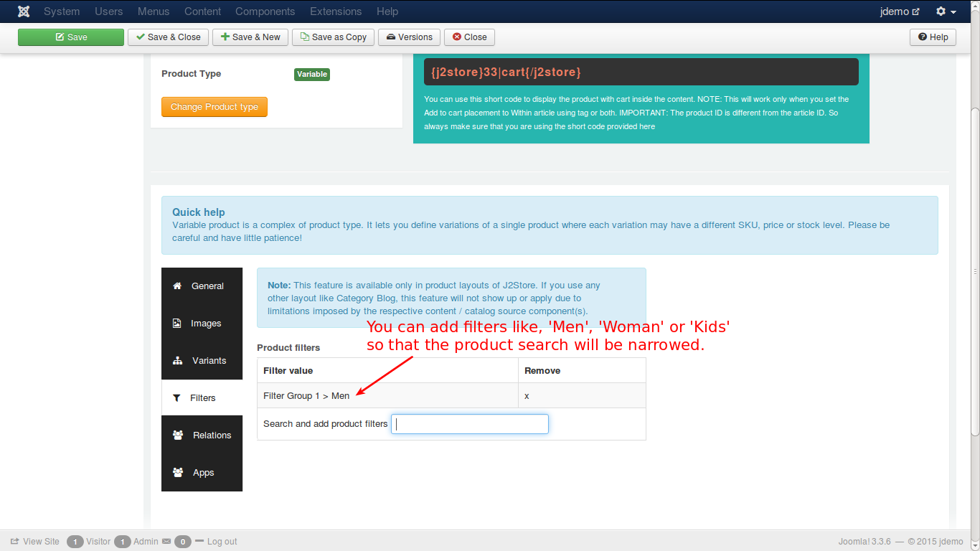Screen dimensions: 980x551
Task: Open the Components menu
Action: (265, 11)
